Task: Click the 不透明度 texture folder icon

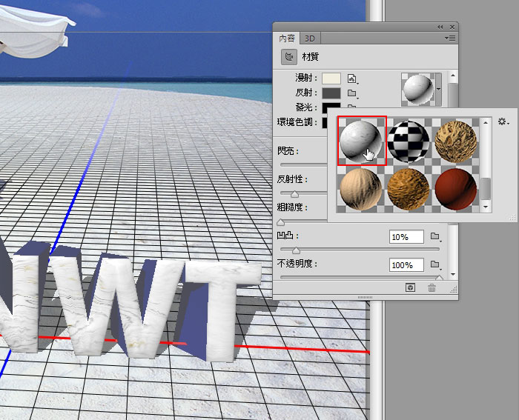Action: (x=435, y=264)
